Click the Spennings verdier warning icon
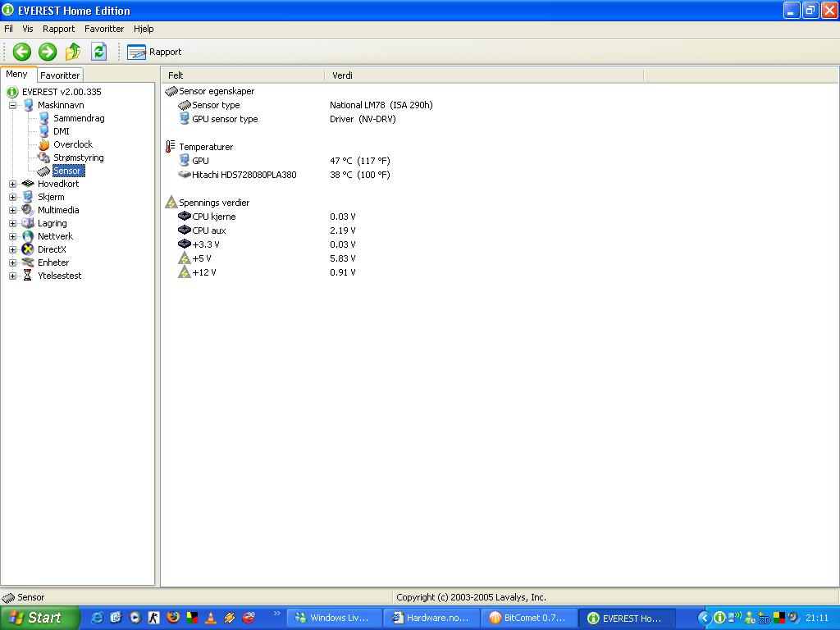The image size is (840, 630). click(171, 203)
